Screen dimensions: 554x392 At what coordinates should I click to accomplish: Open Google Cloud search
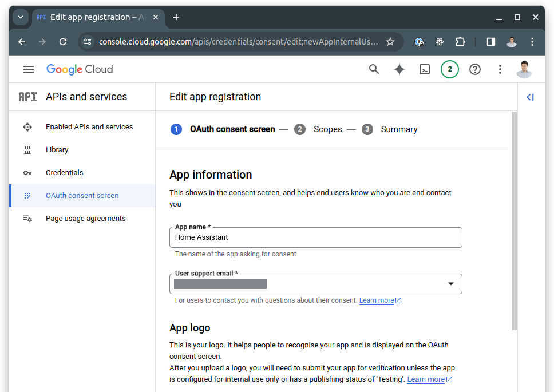pyautogui.click(x=374, y=69)
